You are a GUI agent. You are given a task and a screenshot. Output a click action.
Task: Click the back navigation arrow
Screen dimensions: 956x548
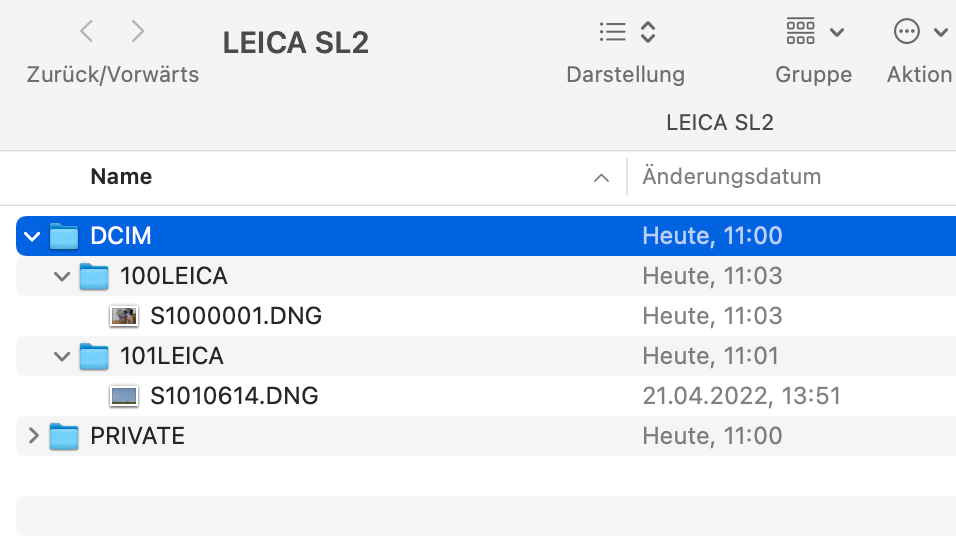[87, 32]
